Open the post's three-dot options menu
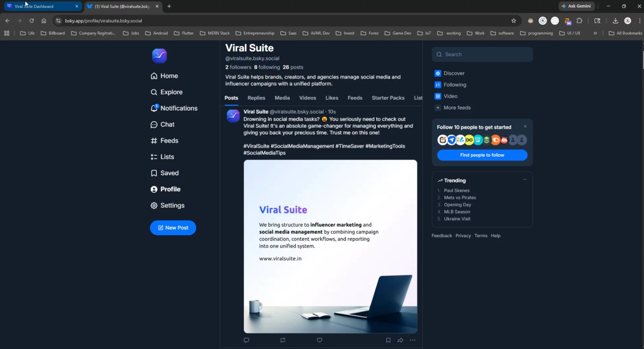The height and width of the screenshot is (349, 644). click(x=412, y=340)
